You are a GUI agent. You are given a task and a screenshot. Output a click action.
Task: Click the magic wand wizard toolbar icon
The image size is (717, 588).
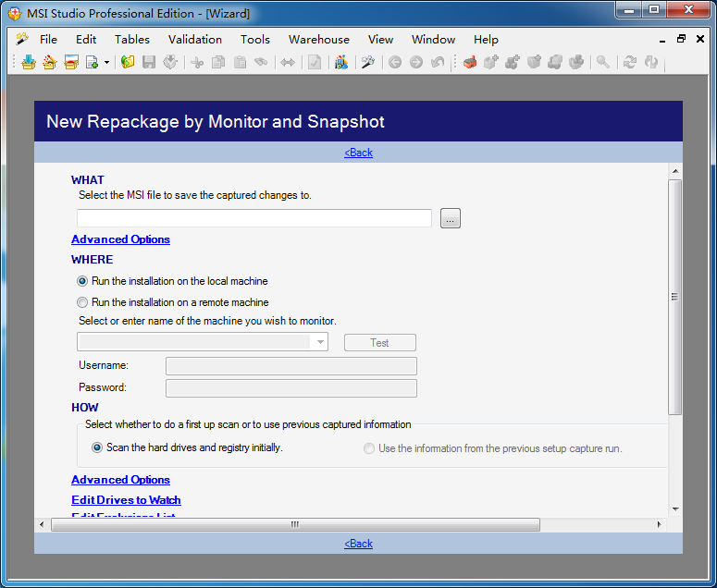(x=367, y=62)
